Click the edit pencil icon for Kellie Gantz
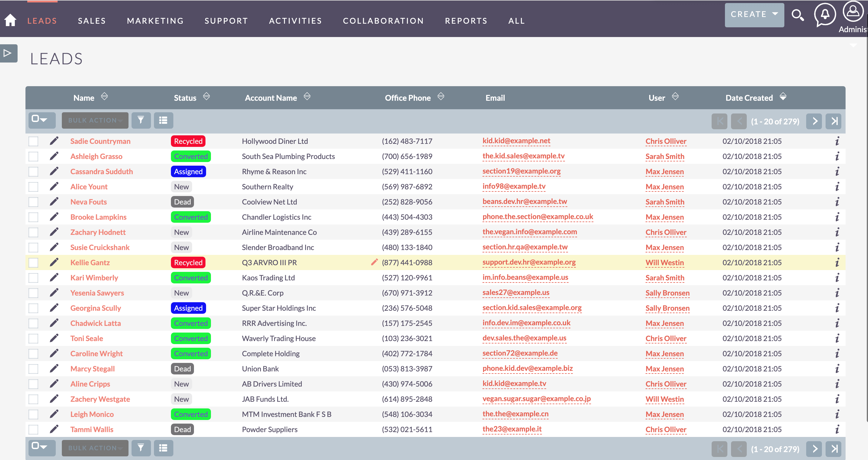868x460 pixels. click(x=55, y=262)
